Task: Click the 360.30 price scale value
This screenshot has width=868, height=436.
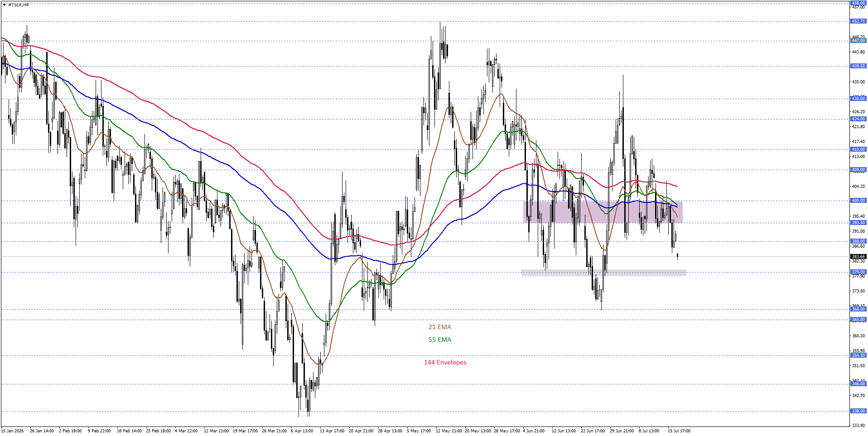Action: (858, 336)
